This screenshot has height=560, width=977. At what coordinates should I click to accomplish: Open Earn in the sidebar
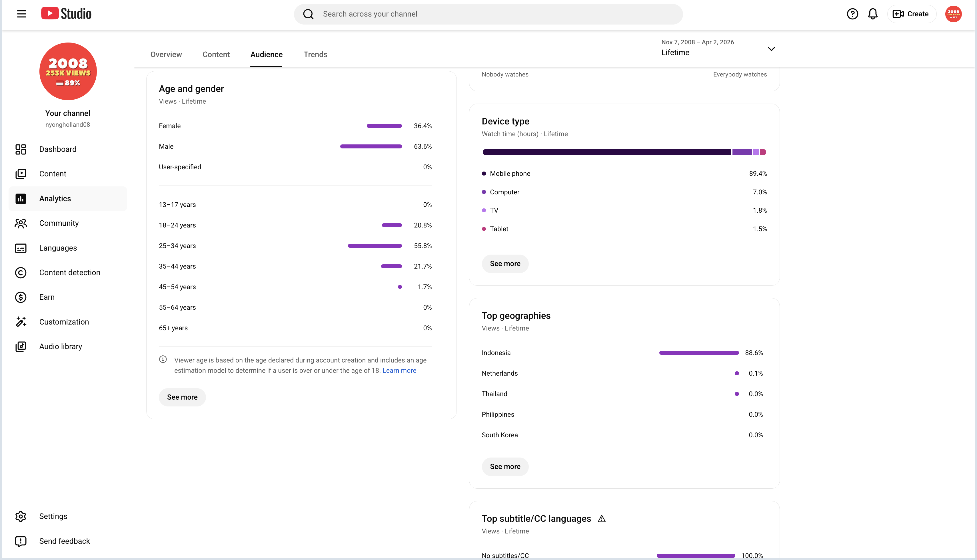[68, 297]
